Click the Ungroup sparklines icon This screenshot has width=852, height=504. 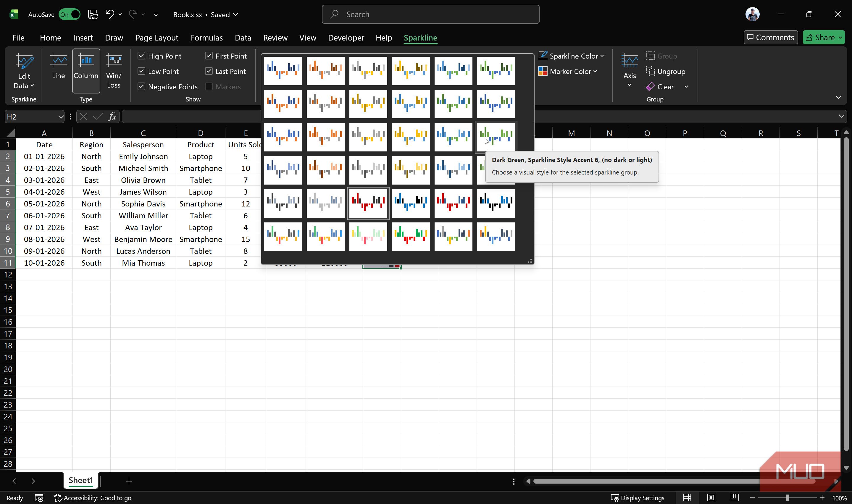click(x=650, y=71)
